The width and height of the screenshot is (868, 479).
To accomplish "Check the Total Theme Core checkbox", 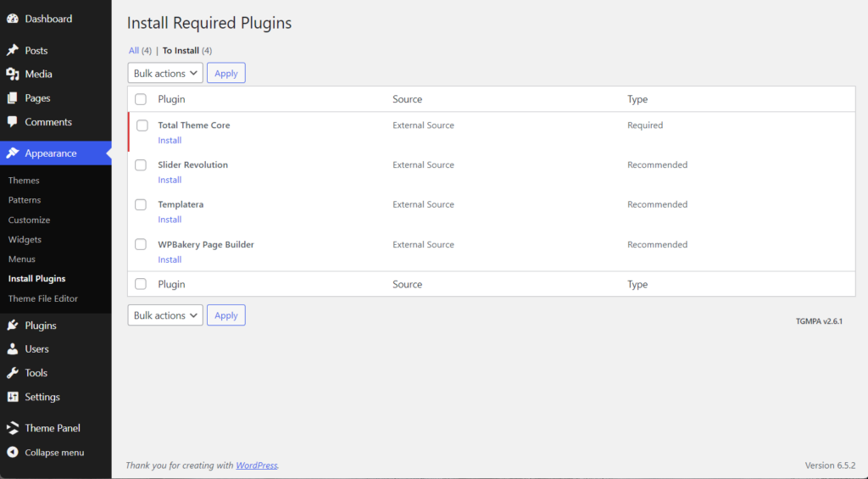I will pyautogui.click(x=142, y=125).
